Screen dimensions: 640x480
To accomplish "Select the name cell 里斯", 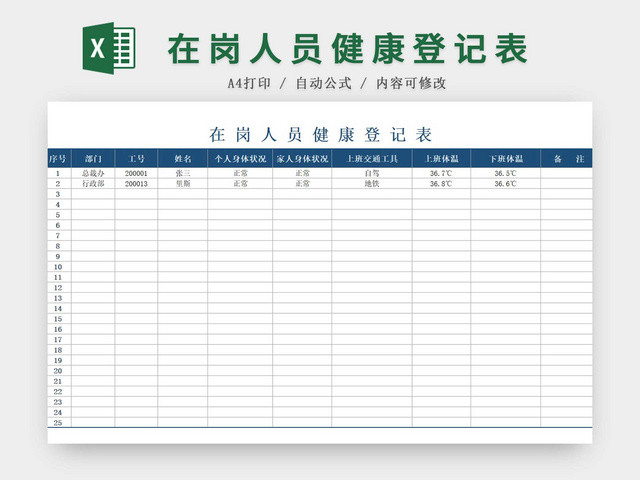I will coord(182,184).
